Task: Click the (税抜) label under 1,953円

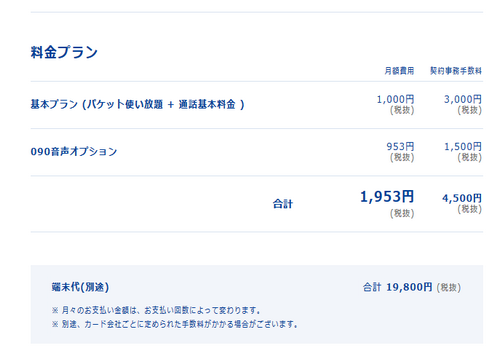Action: pyautogui.click(x=402, y=213)
